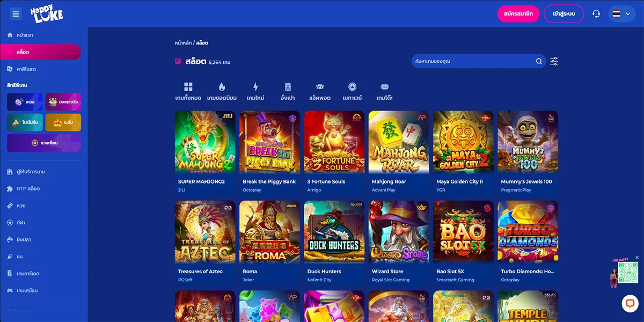Click the magnifier search icon
The width and height of the screenshot is (644, 322).
click(x=539, y=61)
